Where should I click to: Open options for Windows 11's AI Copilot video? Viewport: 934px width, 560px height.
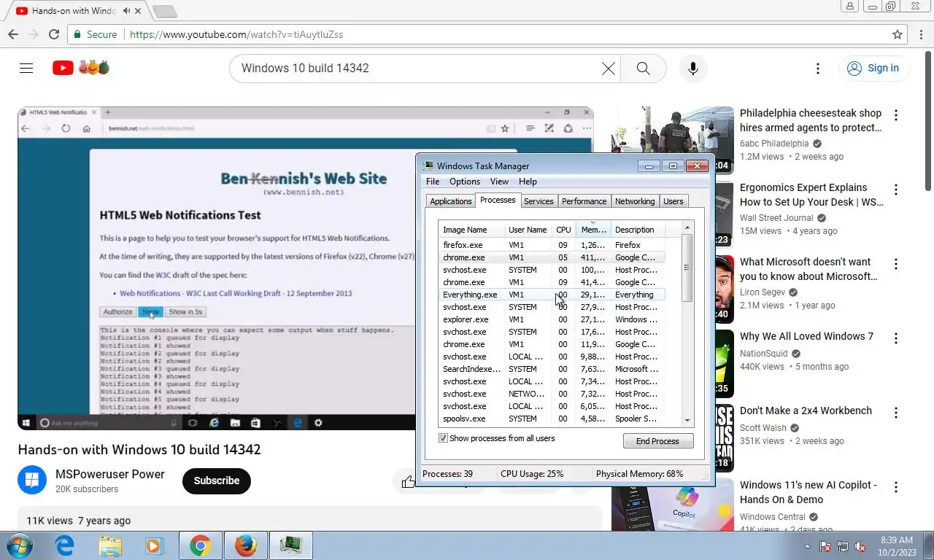(x=896, y=487)
